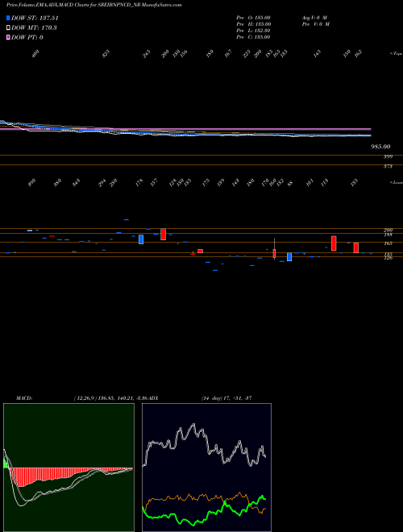Click the 325 value in the Tops row
403x532 pixels.
coord(106,53)
